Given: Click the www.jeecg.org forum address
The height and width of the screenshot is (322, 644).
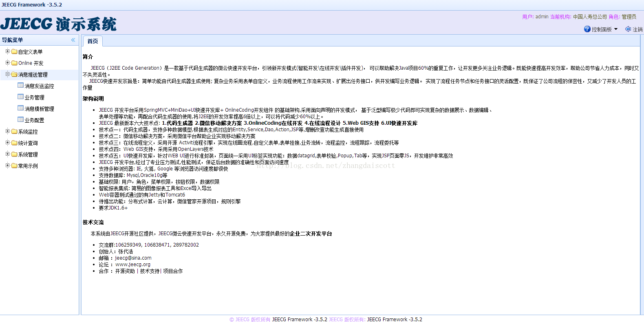Looking at the screenshot, I should [x=133, y=265].
